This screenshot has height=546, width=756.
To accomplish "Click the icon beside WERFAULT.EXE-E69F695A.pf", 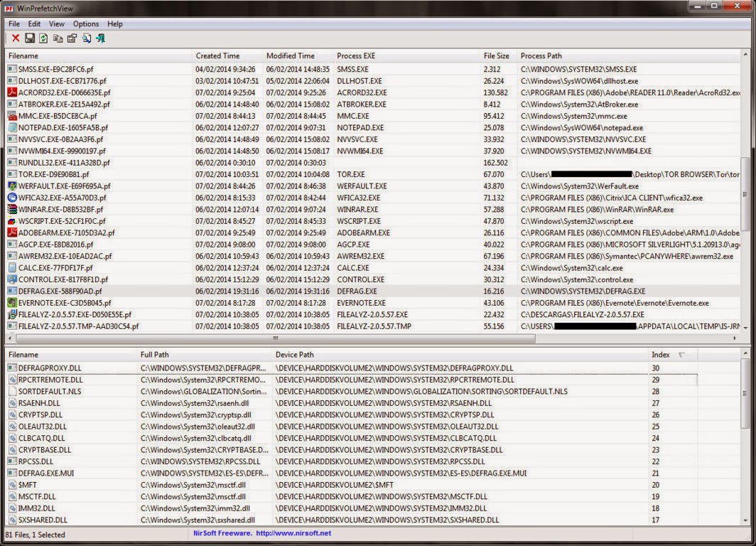I will (12, 186).
